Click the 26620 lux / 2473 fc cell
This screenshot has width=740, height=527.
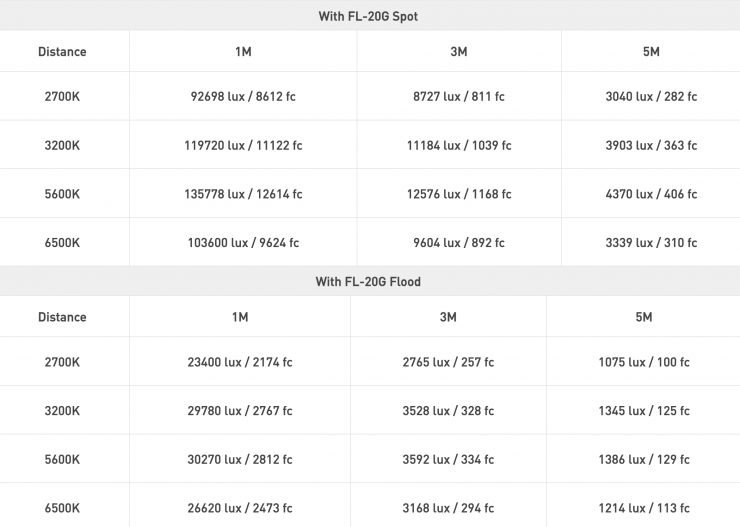point(240,508)
